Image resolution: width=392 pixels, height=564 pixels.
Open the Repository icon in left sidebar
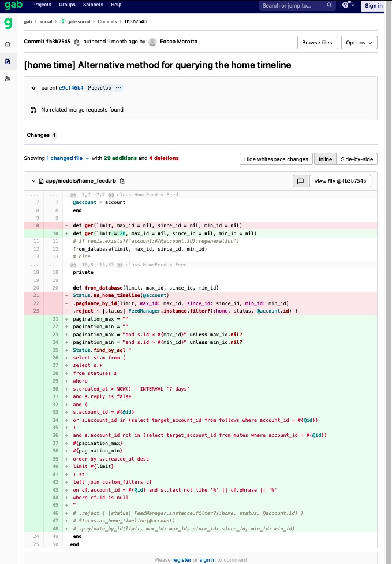coord(8,61)
